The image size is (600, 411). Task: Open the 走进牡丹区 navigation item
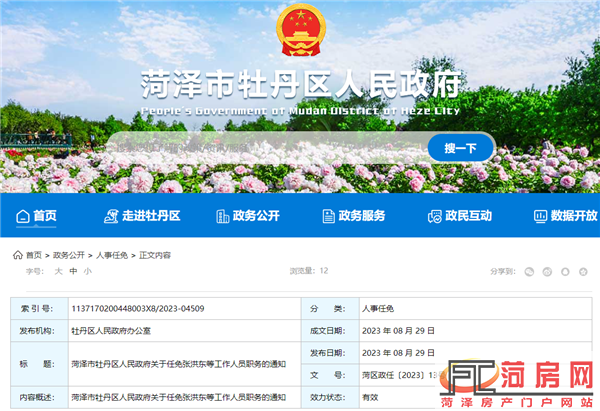tap(142, 216)
